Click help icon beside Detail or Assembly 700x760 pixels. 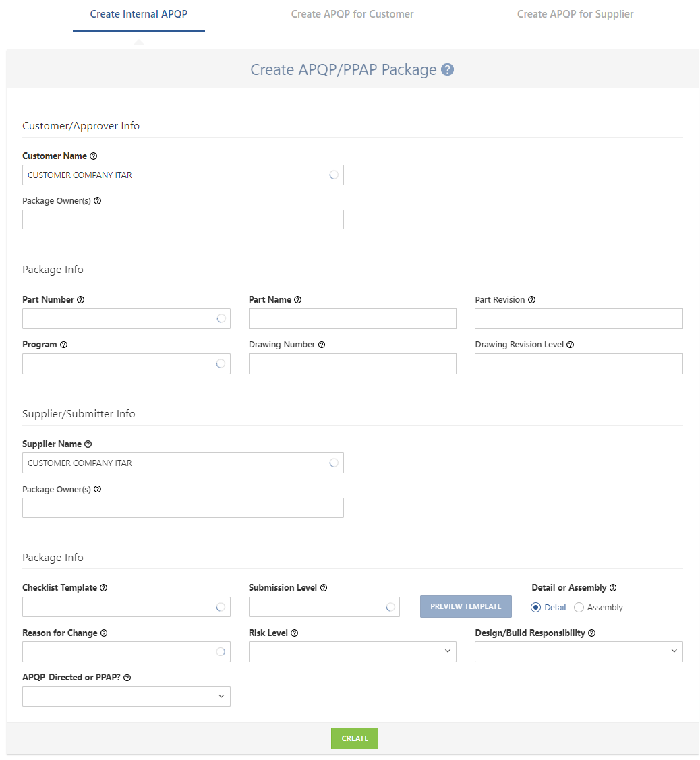click(613, 587)
